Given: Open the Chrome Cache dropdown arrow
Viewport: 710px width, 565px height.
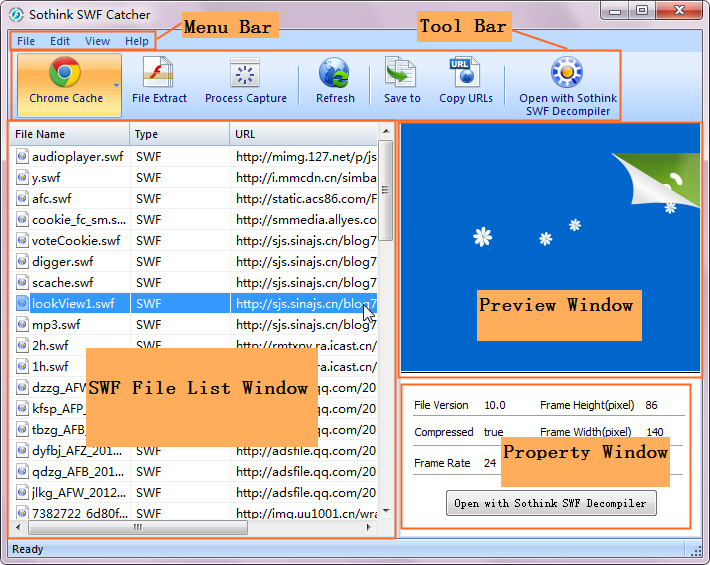Looking at the screenshot, I should (x=116, y=85).
